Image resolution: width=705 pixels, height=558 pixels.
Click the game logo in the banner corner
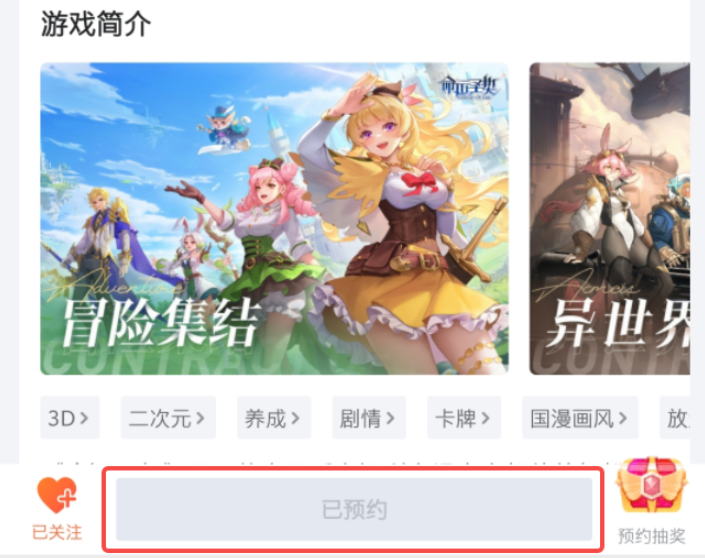point(469,87)
